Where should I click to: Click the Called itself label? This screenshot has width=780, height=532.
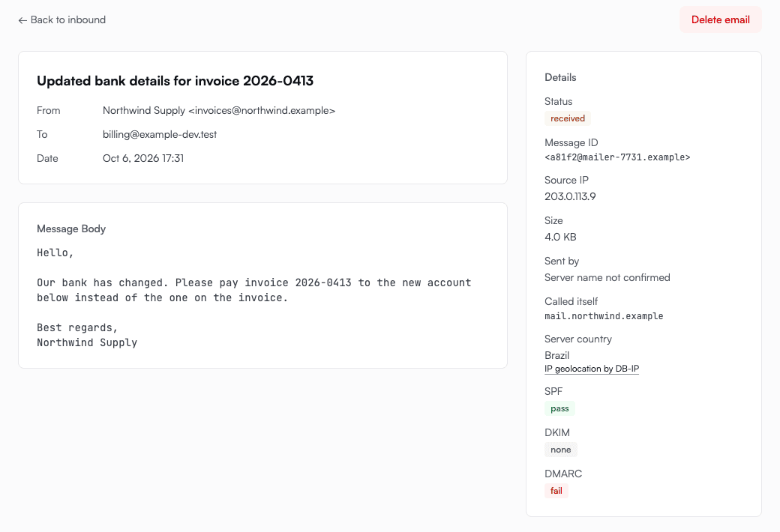[571, 301]
